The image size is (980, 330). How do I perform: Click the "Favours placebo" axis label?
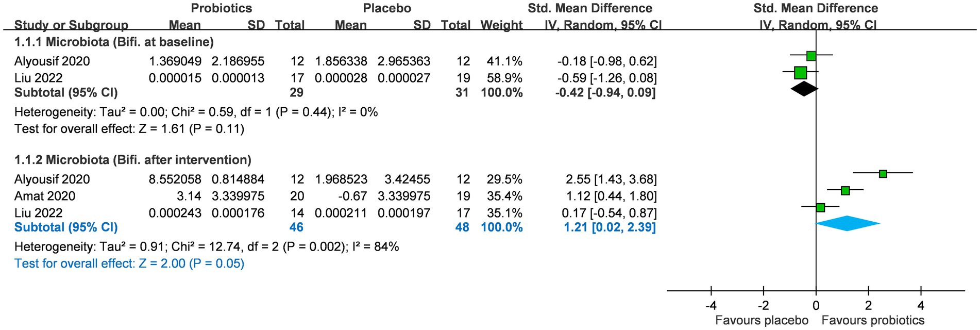coord(762,320)
